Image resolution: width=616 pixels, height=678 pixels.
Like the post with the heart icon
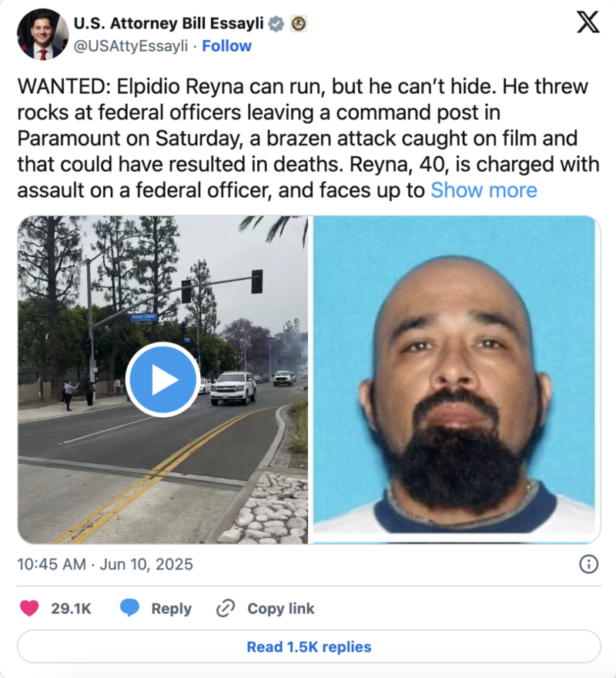coord(29,608)
